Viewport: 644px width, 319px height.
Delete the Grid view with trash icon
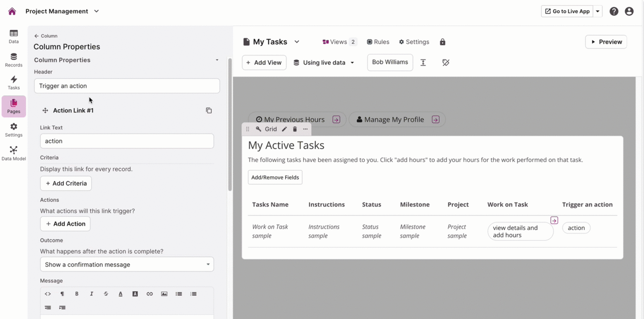coord(295,129)
